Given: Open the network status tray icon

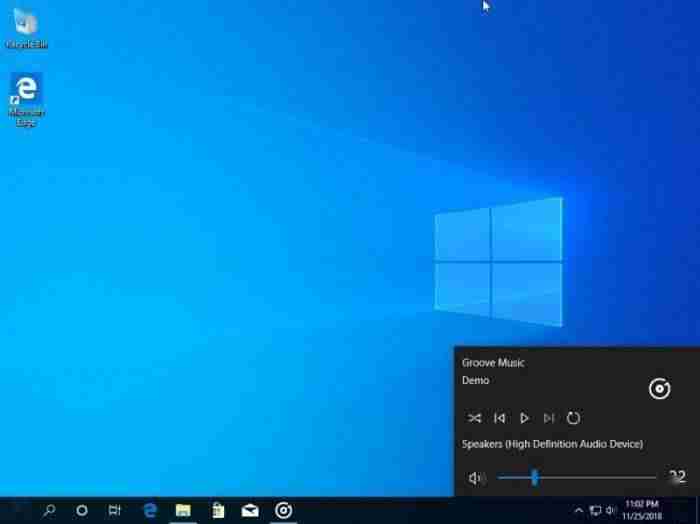Looking at the screenshot, I should tap(595, 510).
